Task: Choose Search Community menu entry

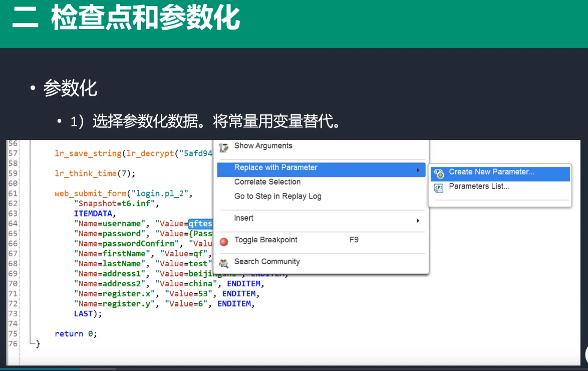Action: coord(267,261)
